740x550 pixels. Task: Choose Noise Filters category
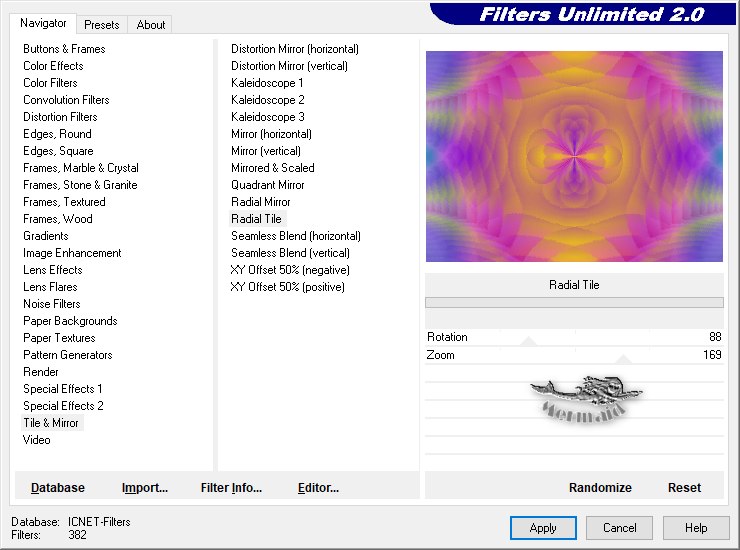(x=52, y=304)
